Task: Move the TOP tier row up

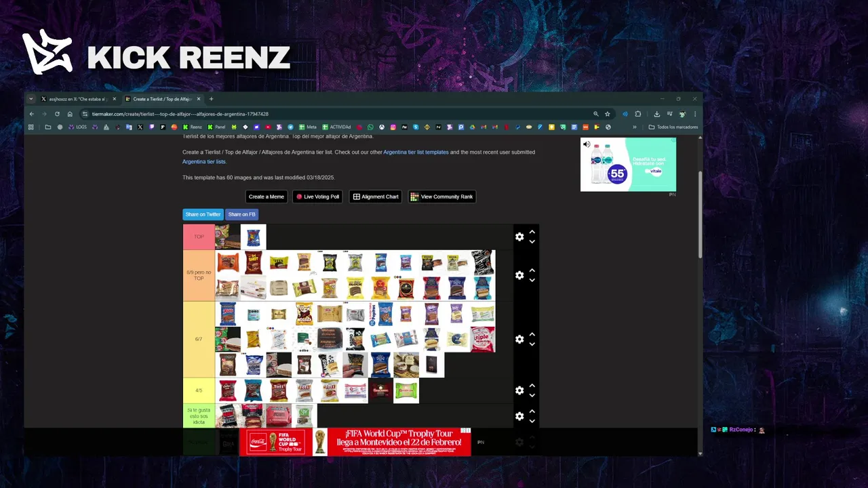Action: pos(532,232)
